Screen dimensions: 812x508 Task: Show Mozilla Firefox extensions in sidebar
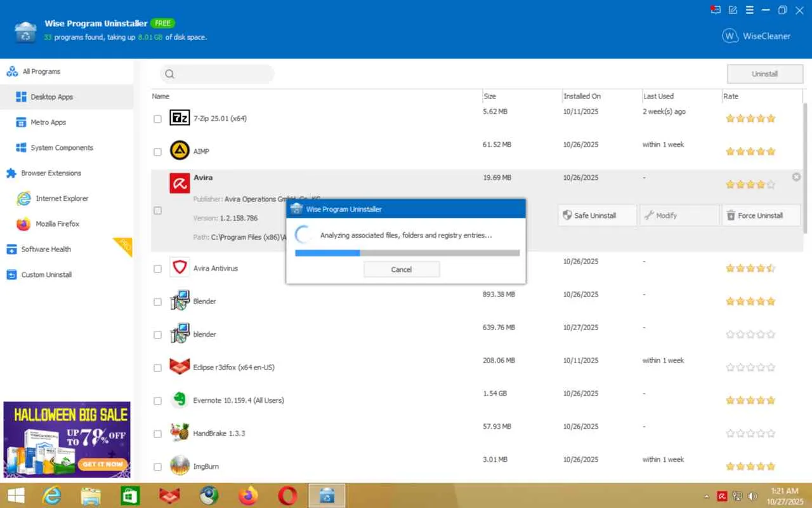coord(67,224)
